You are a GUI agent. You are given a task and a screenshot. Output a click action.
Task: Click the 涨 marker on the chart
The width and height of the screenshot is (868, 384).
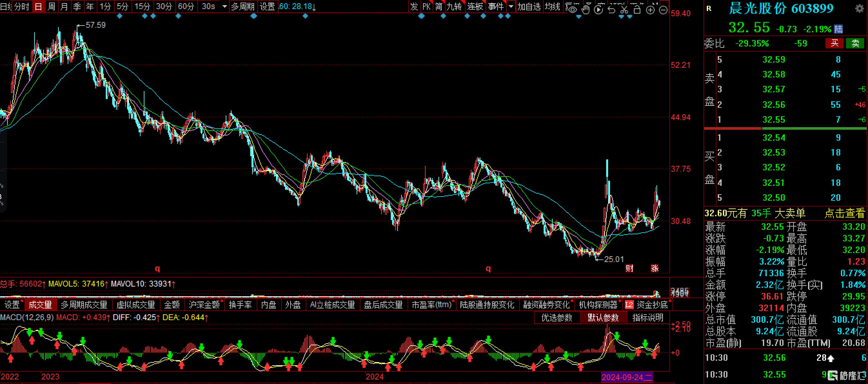[x=654, y=268]
